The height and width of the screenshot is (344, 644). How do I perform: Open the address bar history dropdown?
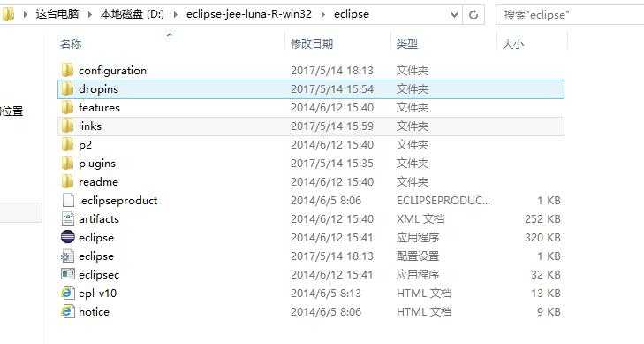tap(454, 15)
